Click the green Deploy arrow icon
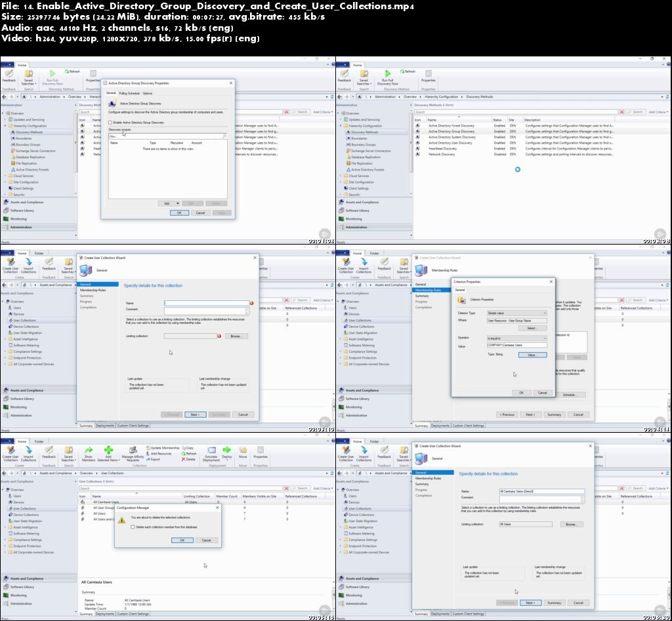The height and width of the screenshot is (621, 672). click(226, 450)
